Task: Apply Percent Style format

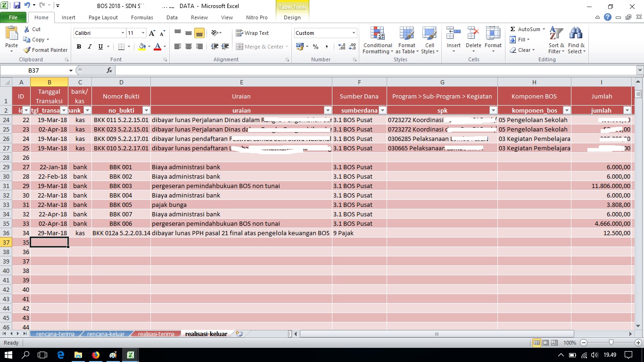Action: pyautogui.click(x=315, y=47)
